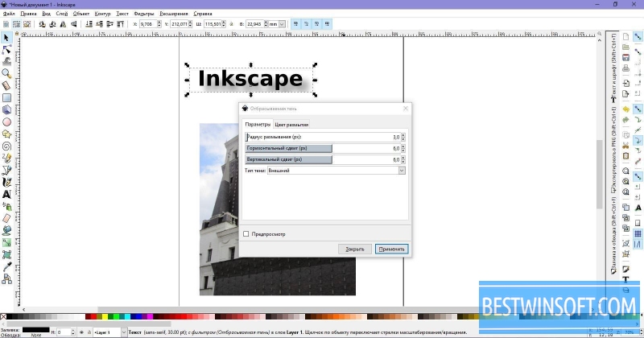This screenshot has width=644, height=338.
Task: Click the Закрыть button
Action: 355,249
